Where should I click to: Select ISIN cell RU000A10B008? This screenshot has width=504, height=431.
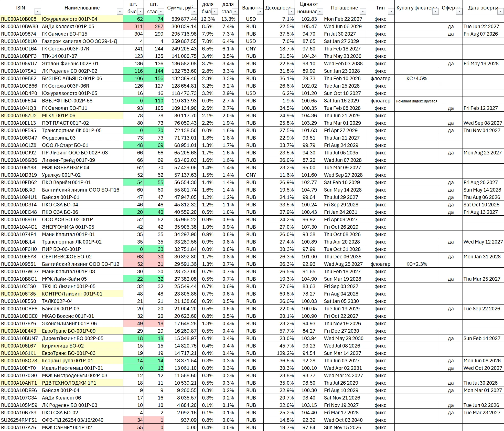tap(20, 19)
